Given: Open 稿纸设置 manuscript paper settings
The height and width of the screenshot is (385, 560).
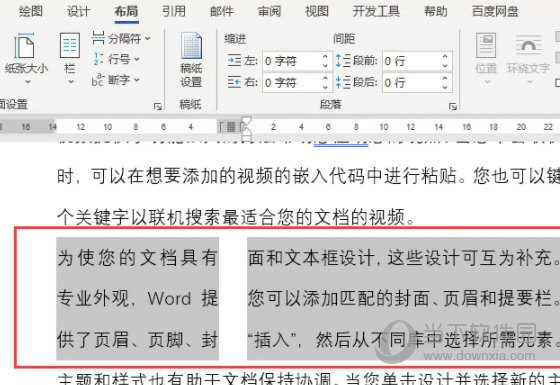Looking at the screenshot, I should pos(191,59).
